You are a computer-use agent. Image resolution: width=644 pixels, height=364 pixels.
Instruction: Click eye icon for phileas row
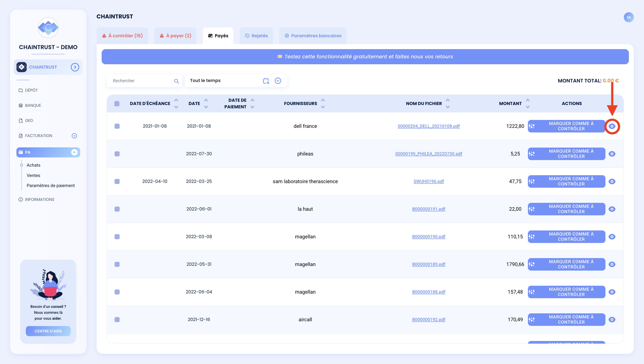(x=612, y=154)
